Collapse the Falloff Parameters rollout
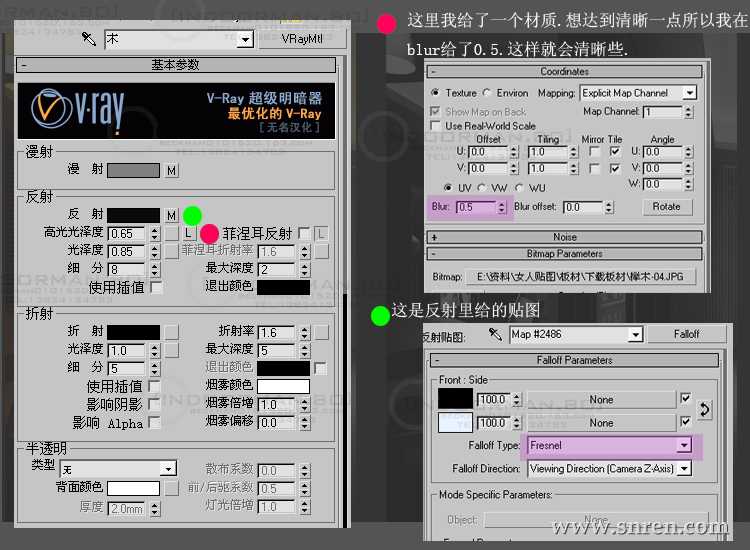Image resolution: width=750 pixels, height=550 pixels. tap(574, 360)
